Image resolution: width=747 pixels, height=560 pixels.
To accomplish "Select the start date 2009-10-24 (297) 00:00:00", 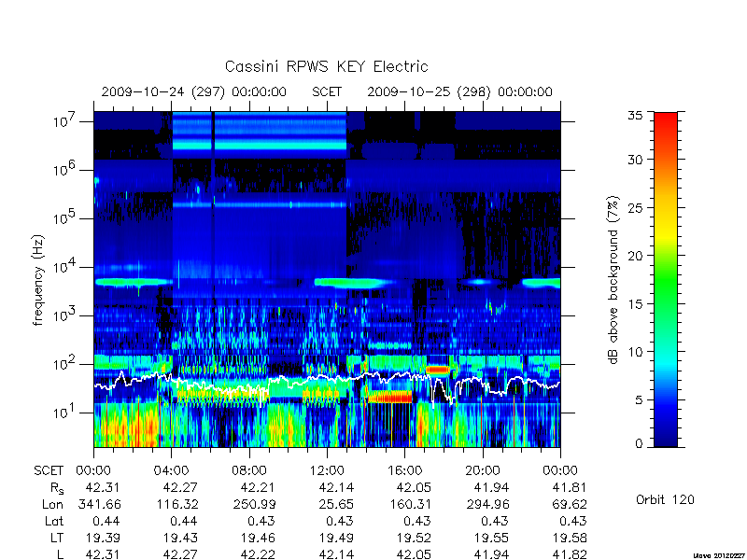I will 194,91.
